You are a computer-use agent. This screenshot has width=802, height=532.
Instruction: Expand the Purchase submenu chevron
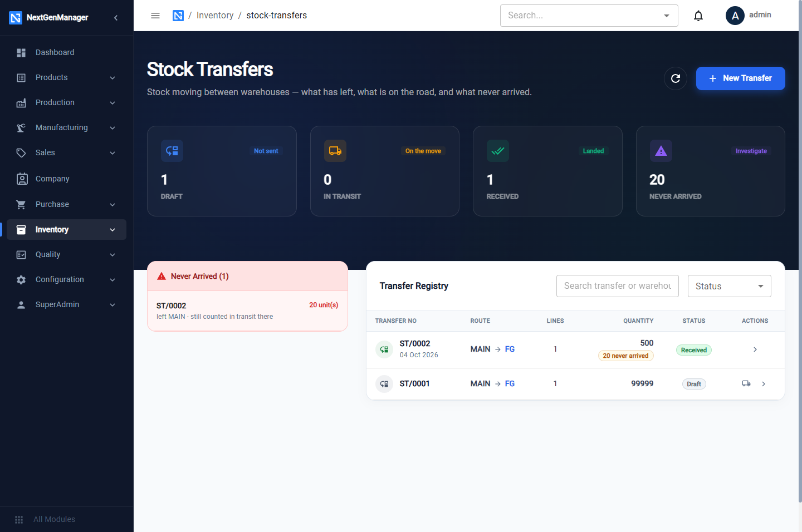pos(113,205)
